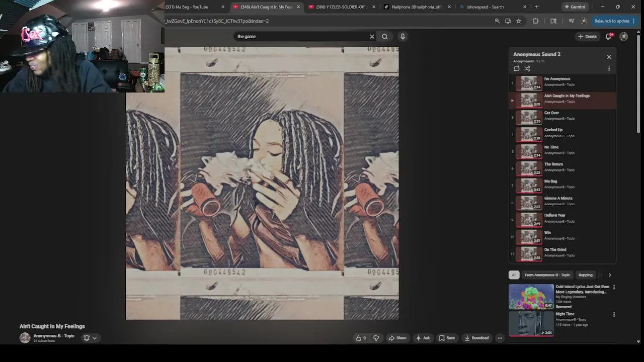Click the tab search icon in the toolbar
The image size is (644, 362).
(x=553, y=21)
